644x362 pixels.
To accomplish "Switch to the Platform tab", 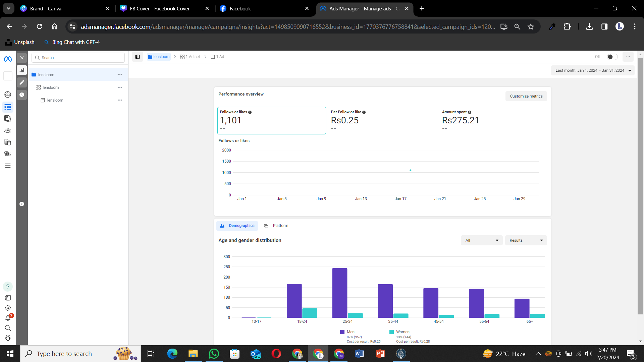I will [276, 226].
